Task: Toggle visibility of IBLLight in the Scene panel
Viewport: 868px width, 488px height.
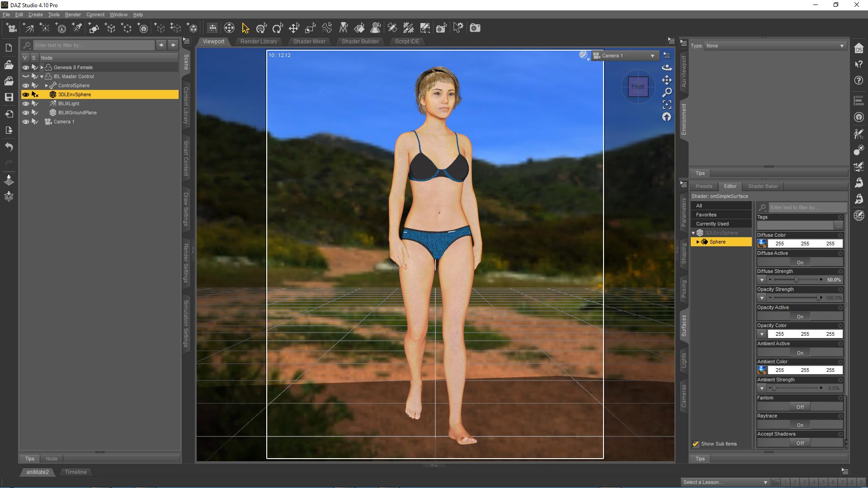Action: coord(26,103)
